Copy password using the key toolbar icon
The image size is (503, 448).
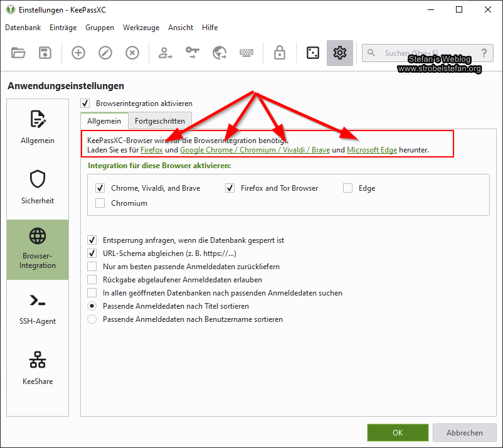tap(192, 53)
